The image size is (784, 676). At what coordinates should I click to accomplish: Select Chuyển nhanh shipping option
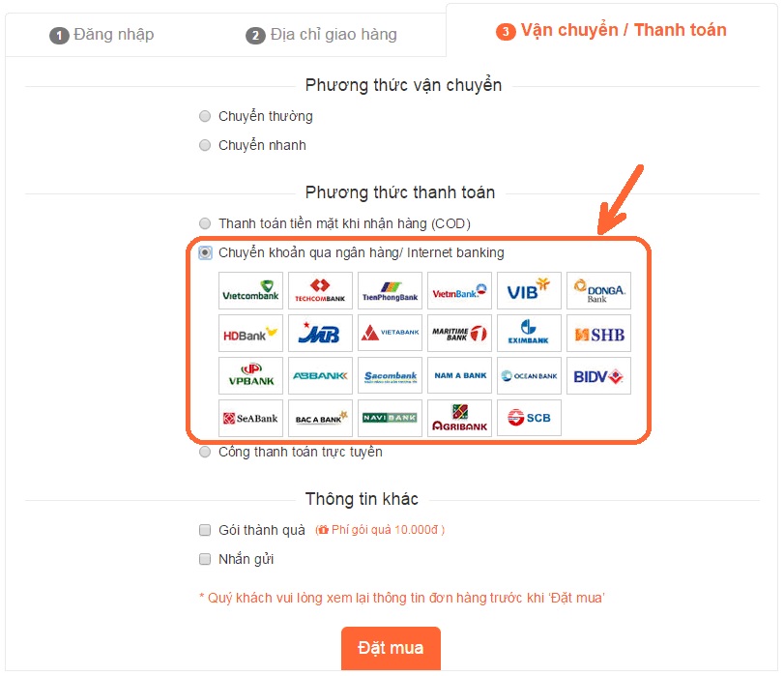(x=205, y=145)
